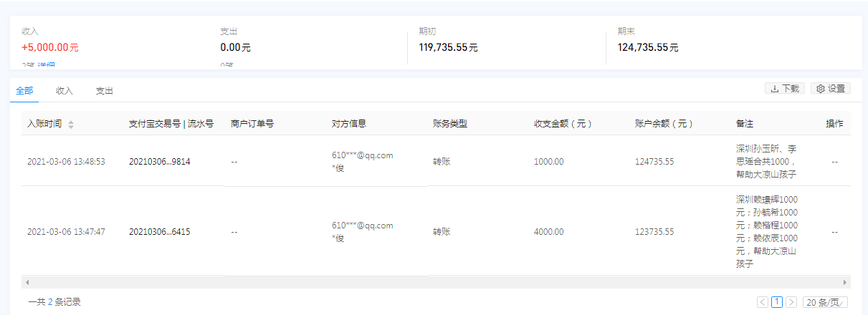Go to next page arrow
This screenshot has height=315, width=868.
point(791,302)
